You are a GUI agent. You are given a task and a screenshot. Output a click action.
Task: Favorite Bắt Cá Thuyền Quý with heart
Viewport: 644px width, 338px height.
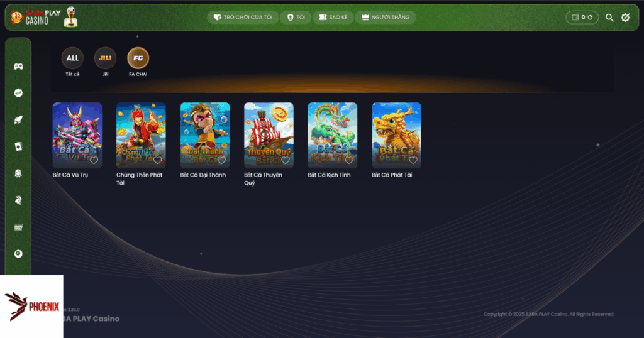click(x=286, y=160)
